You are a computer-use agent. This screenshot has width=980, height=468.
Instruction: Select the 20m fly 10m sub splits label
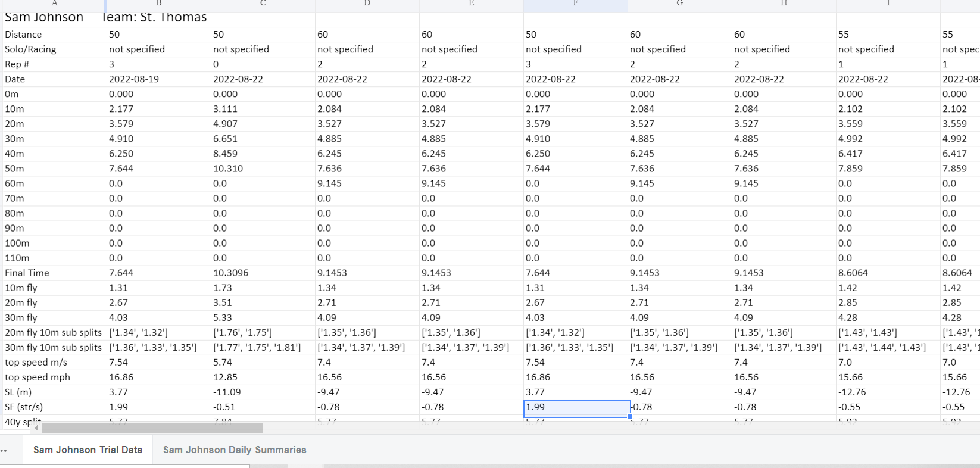point(54,332)
